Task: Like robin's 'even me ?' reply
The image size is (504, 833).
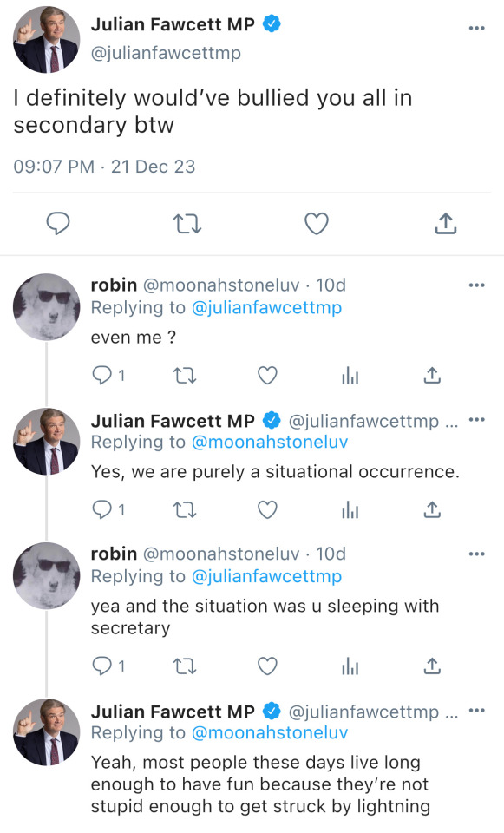Action: pyautogui.click(x=267, y=376)
